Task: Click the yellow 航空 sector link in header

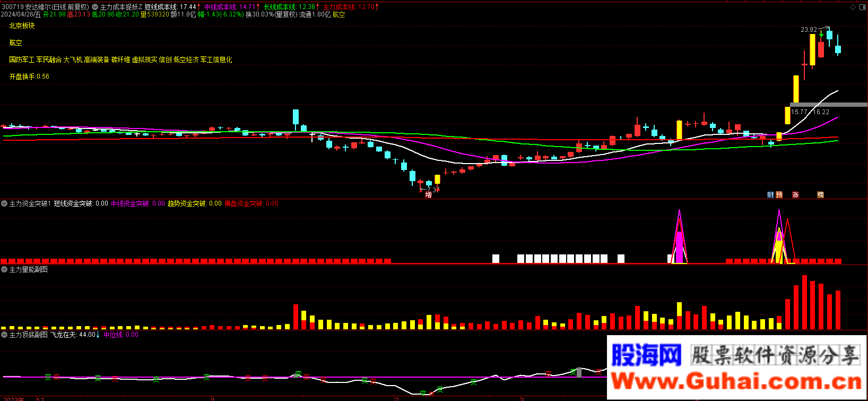Action: 338,15
